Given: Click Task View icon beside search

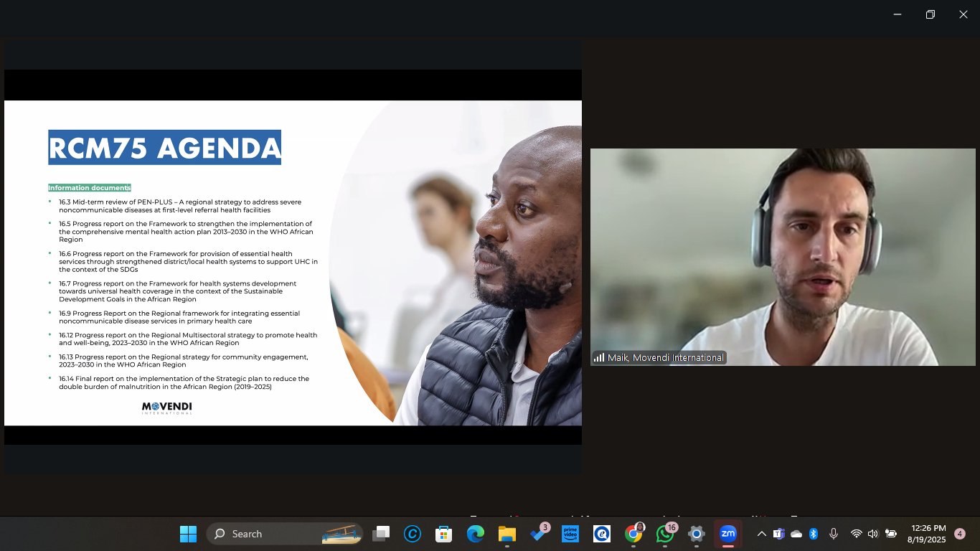Looking at the screenshot, I should coord(381,534).
